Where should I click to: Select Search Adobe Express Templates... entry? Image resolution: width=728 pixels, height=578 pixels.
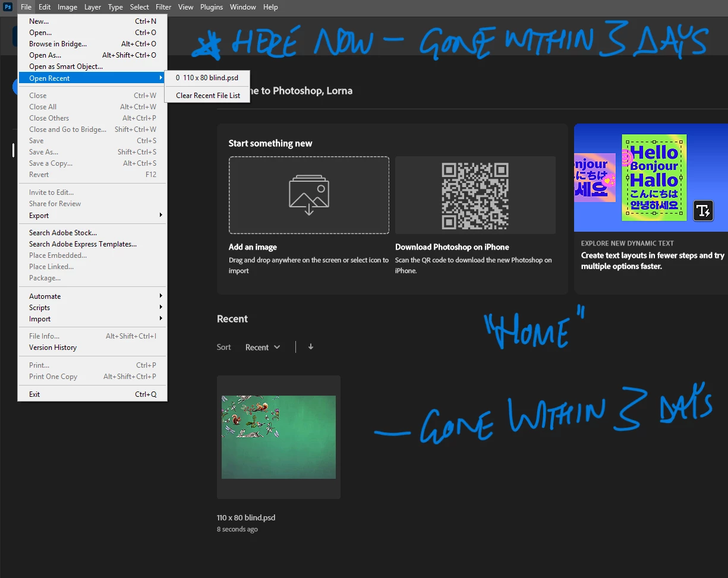(93, 244)
